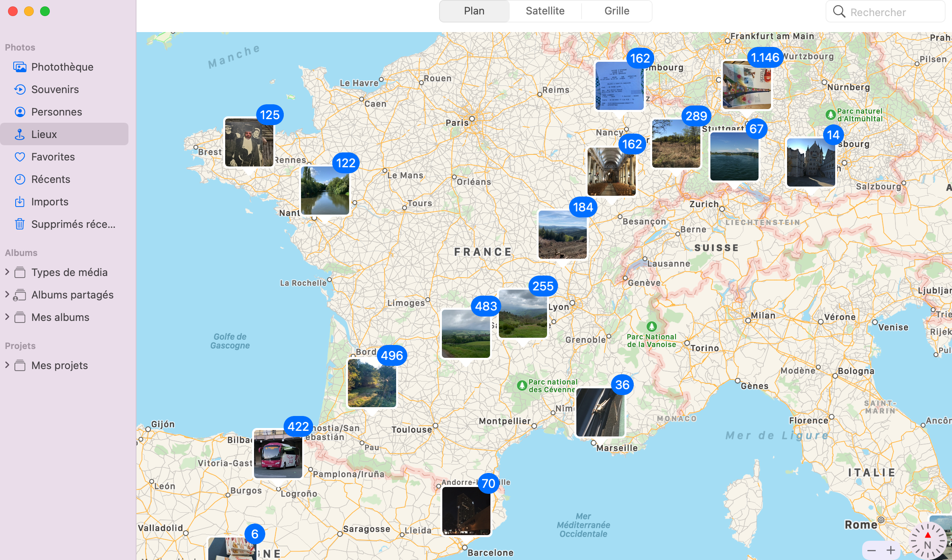Image resolution: width=952 pixels, height=560 pixels.
Task: Expand Types de média album group
Action: (7, 272)
